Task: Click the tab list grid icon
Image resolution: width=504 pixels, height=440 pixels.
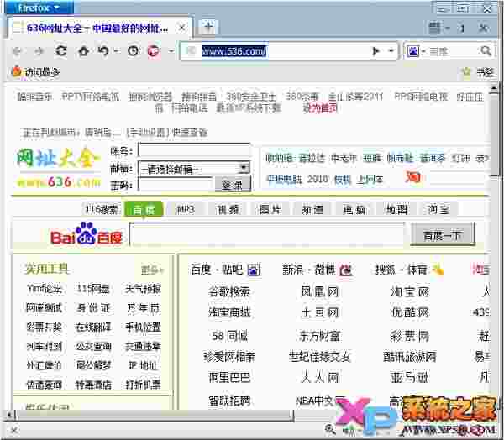Action: (434, 28)
